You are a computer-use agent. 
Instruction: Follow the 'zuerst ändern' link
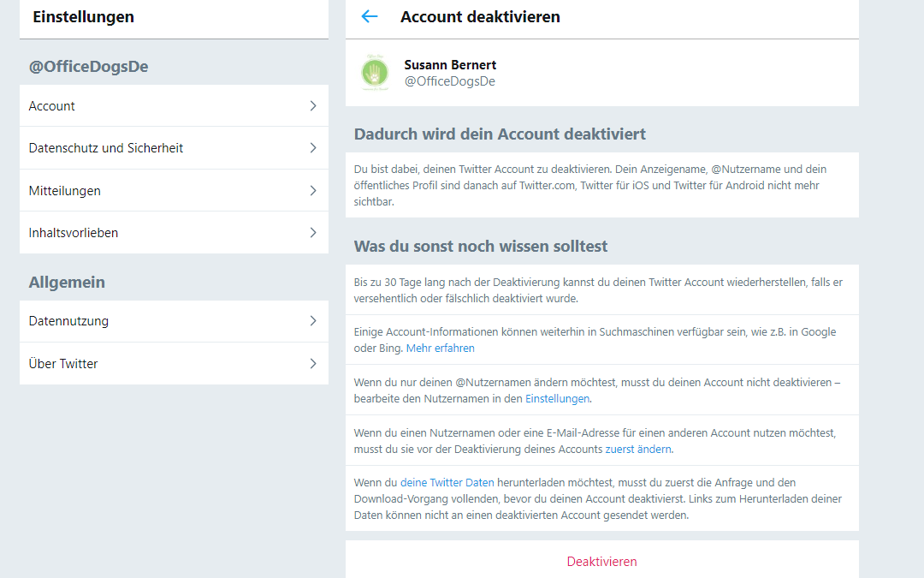[638, 450]
